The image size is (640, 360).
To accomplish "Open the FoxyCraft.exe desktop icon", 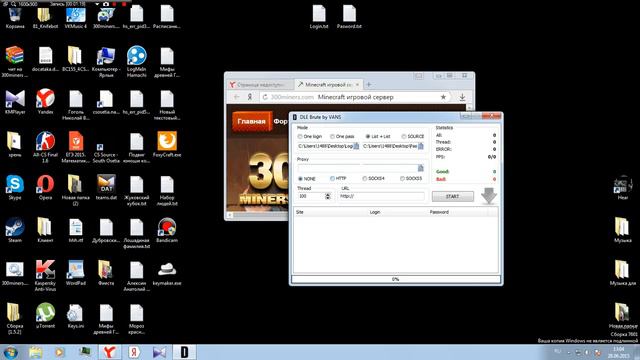I will [x=167, y=144].
